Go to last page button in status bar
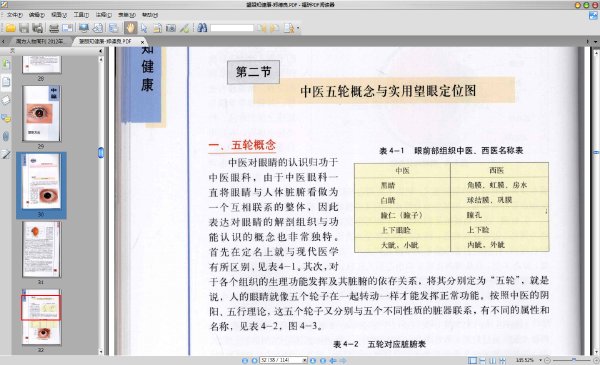 [323, 360]
